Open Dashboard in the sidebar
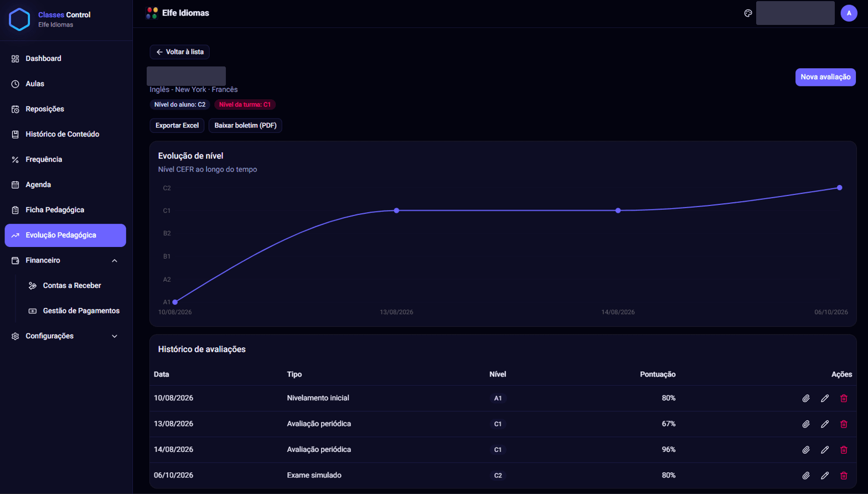868x494 pixels. click(65, 59)
